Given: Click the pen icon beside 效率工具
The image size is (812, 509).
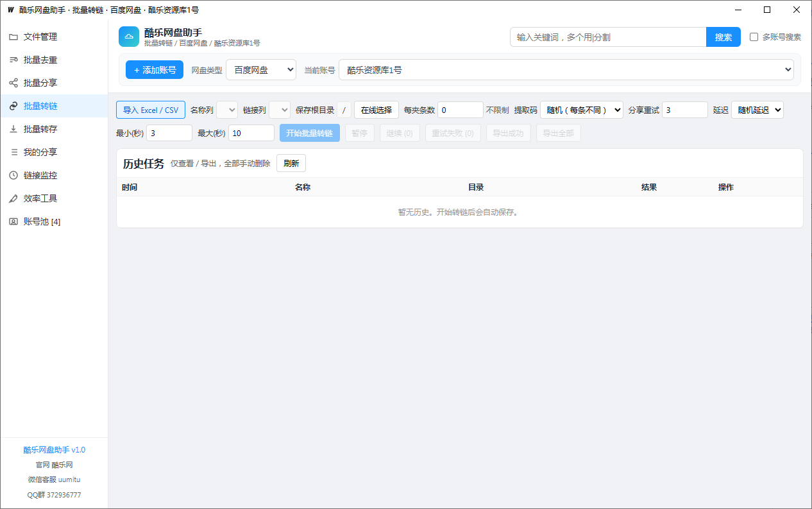Looking at the screenshot, I should [13, 198].
